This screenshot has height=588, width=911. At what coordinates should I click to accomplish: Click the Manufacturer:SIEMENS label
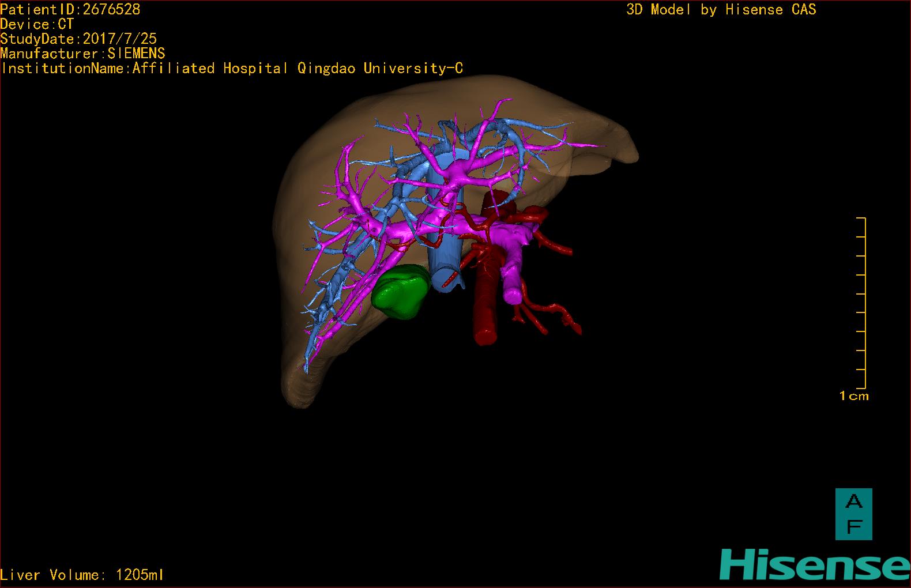click(x=82, y=54)
